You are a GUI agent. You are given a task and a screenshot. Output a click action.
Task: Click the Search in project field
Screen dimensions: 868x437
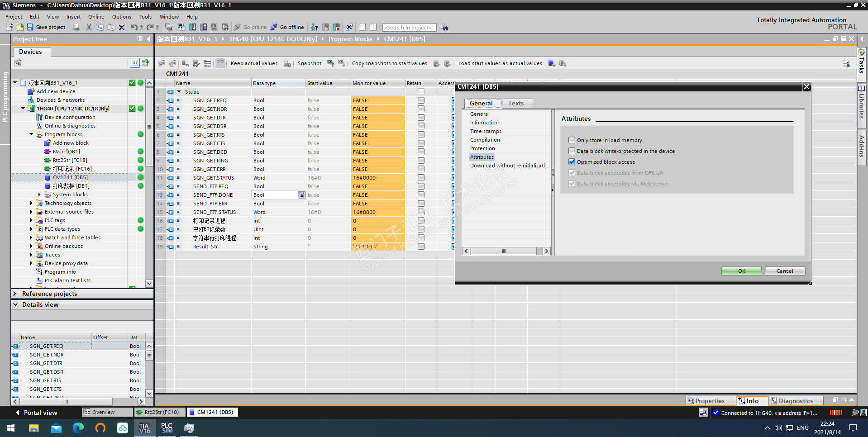pos(409,28)
